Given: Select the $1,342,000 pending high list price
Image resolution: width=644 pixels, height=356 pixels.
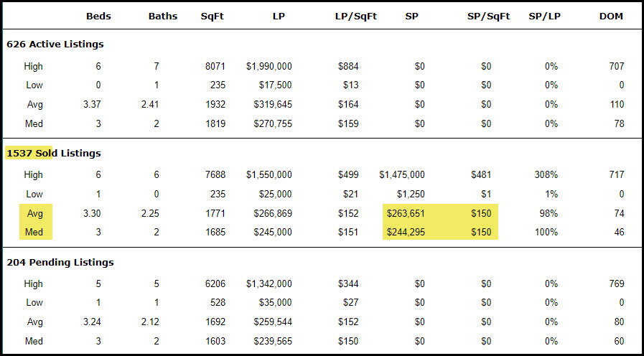Looking at the screenshot, I should tap(269, 284).
